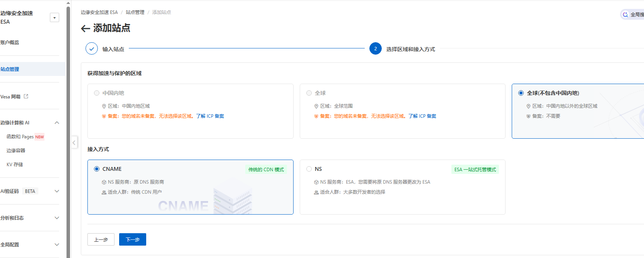Image resolution: width=644 pixels, height=258 pixels.
Task: Select 全球(不包含中国内地) radio button
Action: click(521, 93)
